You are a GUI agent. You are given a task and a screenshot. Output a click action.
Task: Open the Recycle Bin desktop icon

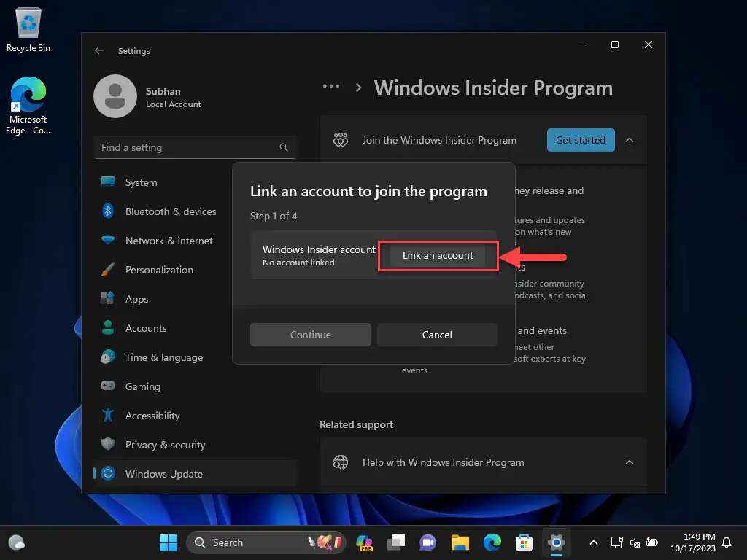pos(28,29)
